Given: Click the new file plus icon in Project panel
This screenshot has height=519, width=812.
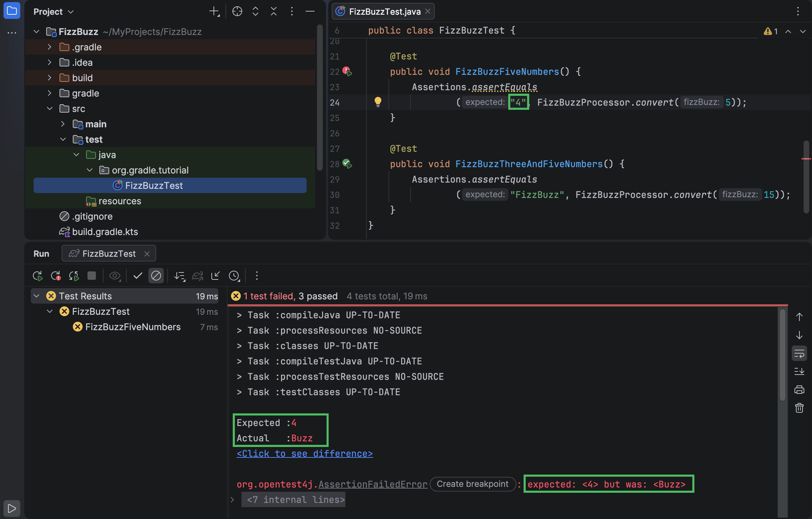Looking at the screenshot, I should tap(214, 12).
